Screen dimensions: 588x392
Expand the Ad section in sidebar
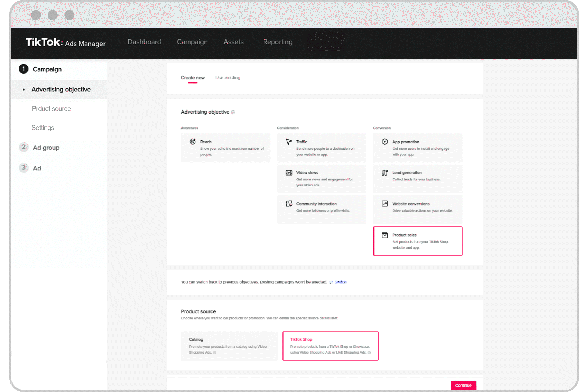37,169
